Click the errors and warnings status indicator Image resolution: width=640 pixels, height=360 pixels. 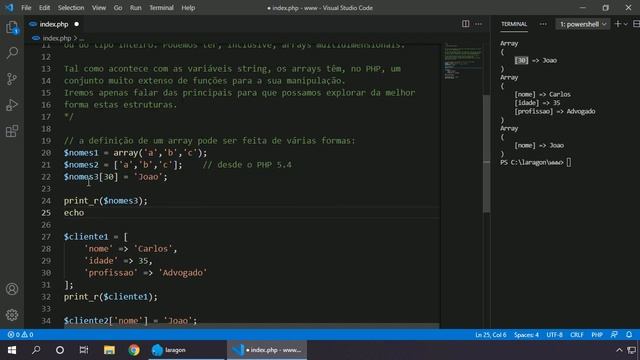click(20, 335)
